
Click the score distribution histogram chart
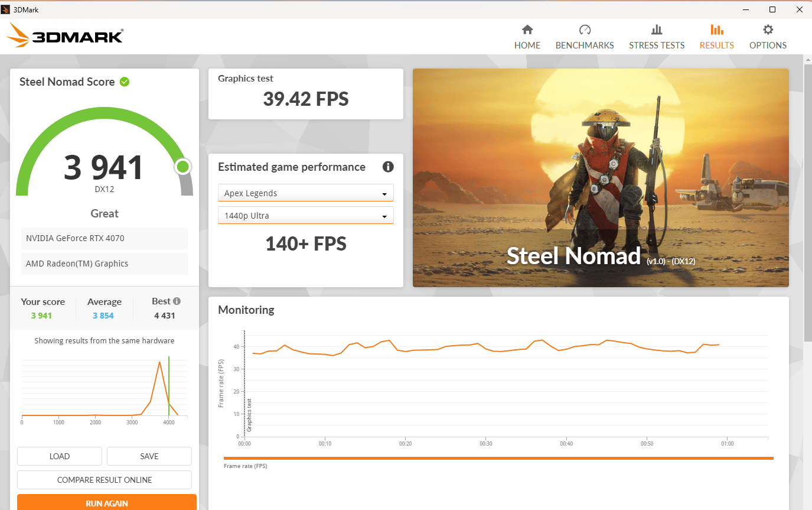104,387
